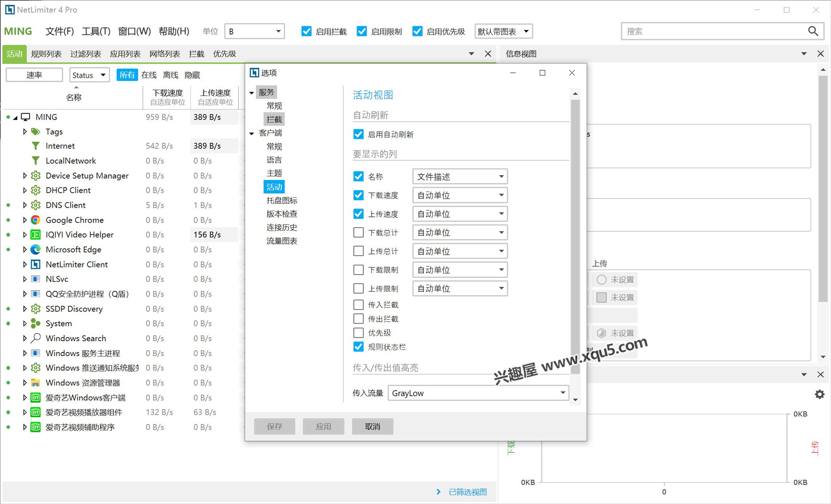Click the Internet filter funnel icon

tap(36, 146)
